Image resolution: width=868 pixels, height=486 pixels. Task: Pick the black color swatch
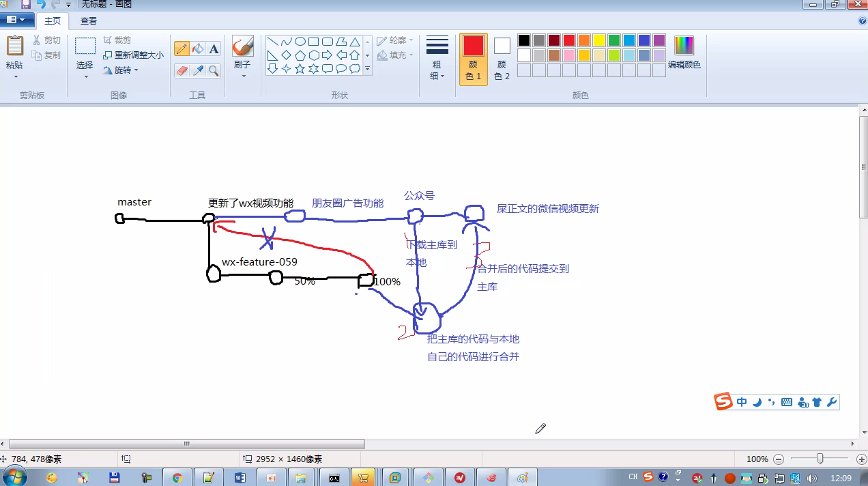click(524, 40)
